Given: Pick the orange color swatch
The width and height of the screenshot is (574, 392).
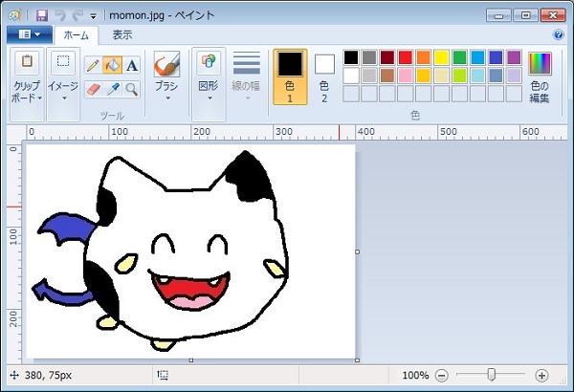Looking at the screenshot, I should (424, 57).
